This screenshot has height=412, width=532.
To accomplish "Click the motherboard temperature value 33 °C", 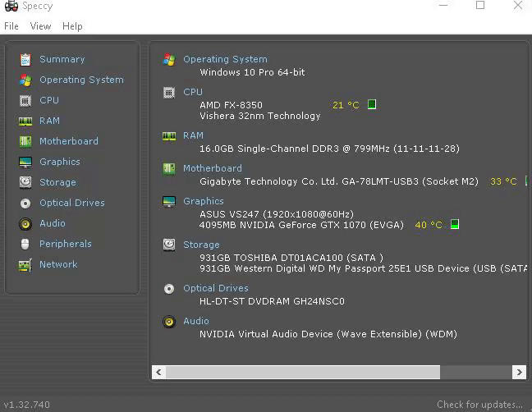I will 503,181.
